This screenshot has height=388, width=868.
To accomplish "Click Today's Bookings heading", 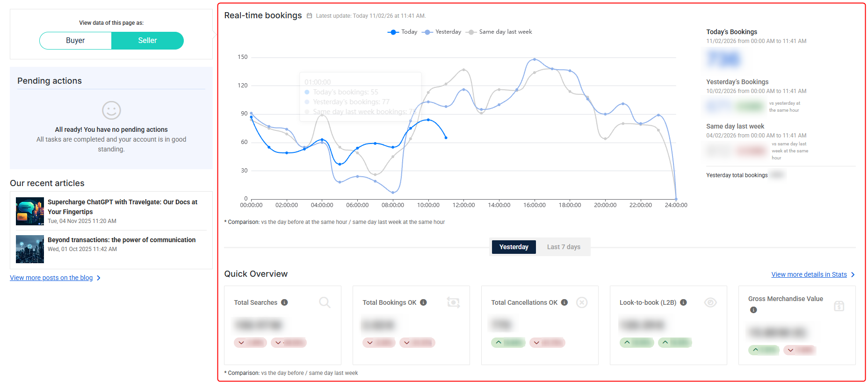I will click(731, 32).
